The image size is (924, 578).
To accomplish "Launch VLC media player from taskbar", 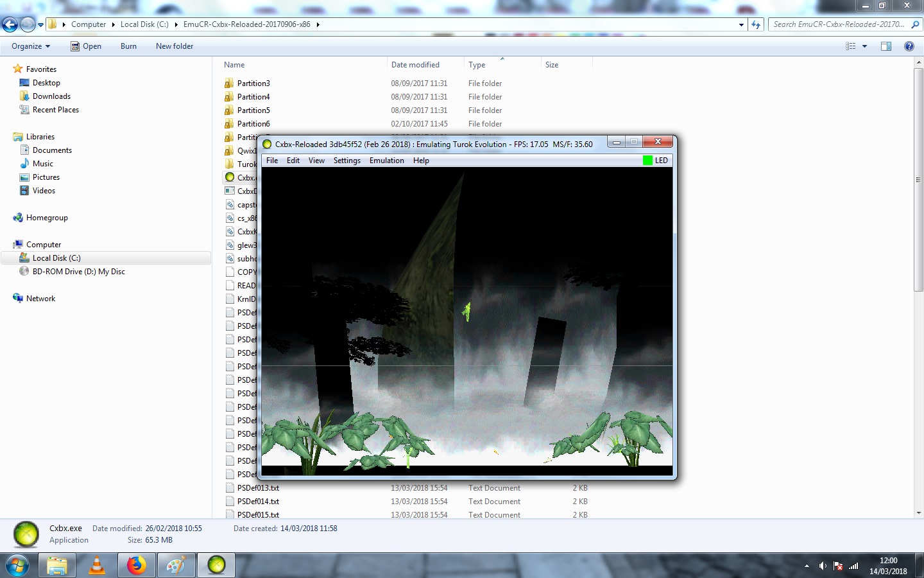I will click(x=97, y=566).
